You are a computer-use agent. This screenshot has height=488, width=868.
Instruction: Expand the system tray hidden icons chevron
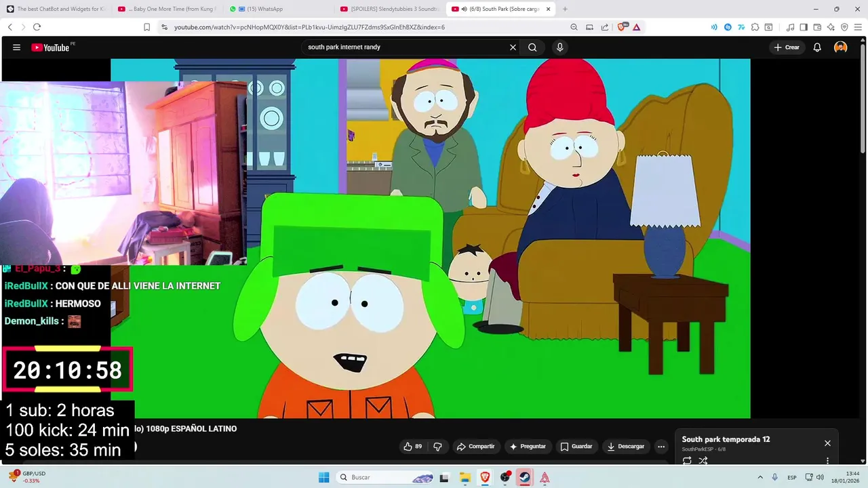[760, 477]
